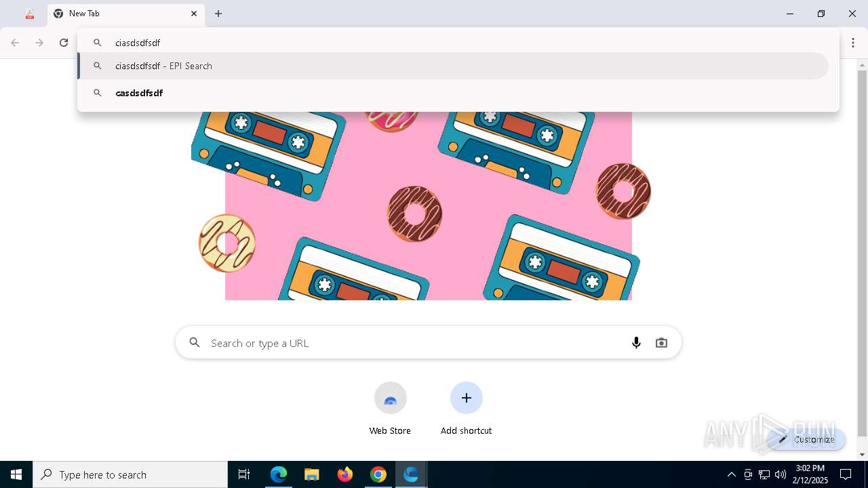Viewport: 868px width, 488px height.
Task: Select the pinned PDF tab
Action: [x=30, y=14]
